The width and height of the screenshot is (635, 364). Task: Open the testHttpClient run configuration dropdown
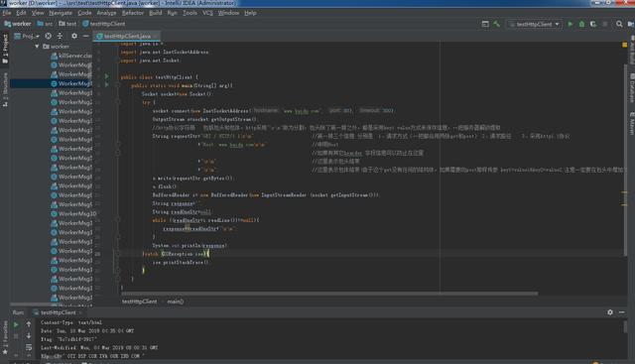[535, 24]
